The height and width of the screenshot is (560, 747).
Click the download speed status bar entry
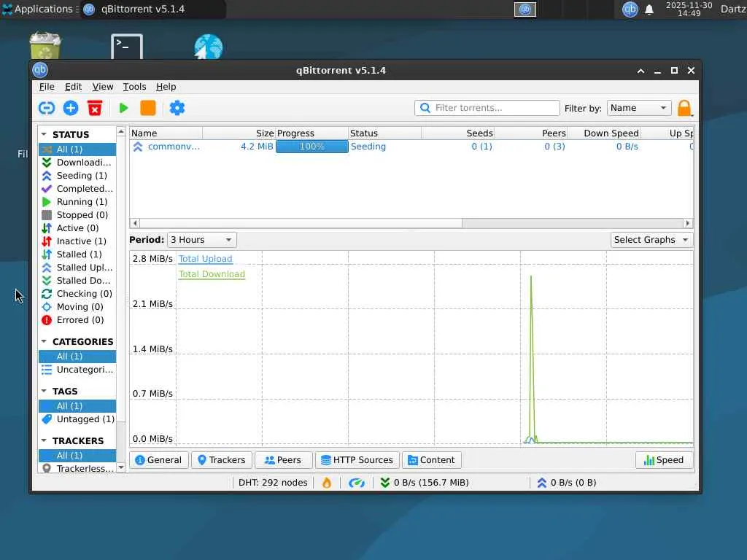tap(425, 483)
